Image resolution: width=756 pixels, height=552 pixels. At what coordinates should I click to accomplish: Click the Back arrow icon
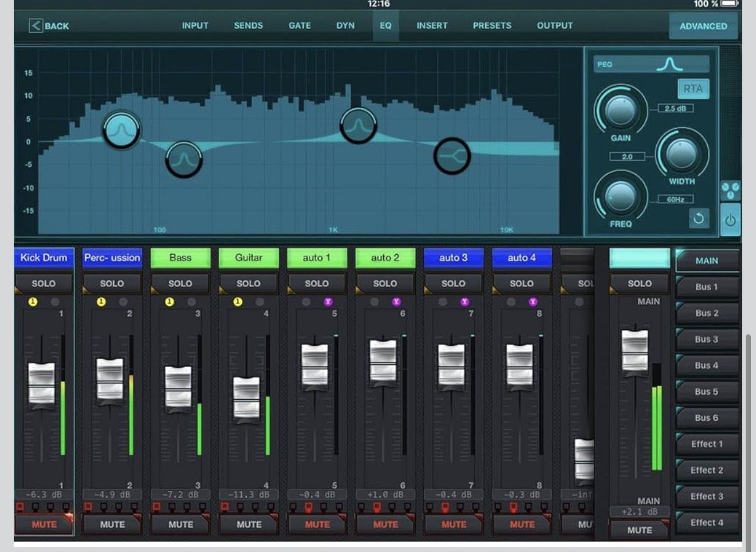coord(36,26)
